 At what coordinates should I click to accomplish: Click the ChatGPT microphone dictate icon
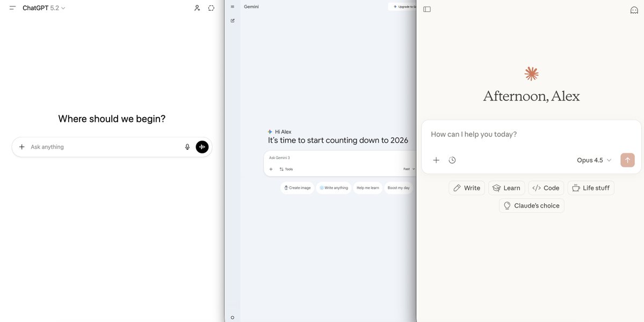[x=187, y=147]
